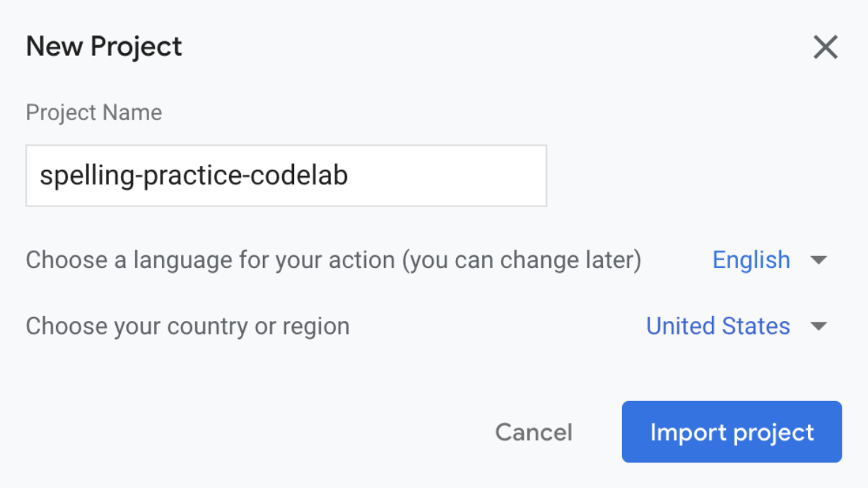Expand the country or region selector
Screen dimensions: 868x488
(736, 326)
